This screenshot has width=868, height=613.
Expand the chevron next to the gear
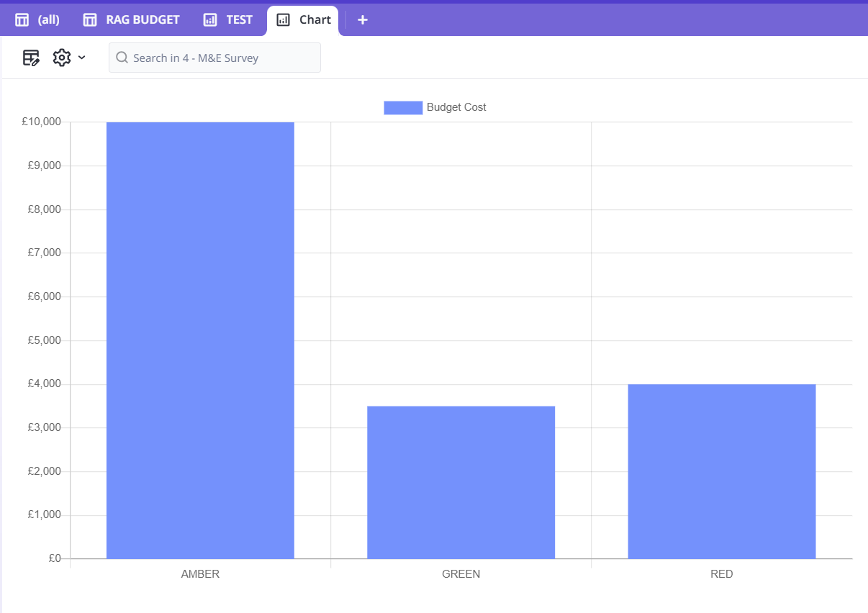[82, 58]
